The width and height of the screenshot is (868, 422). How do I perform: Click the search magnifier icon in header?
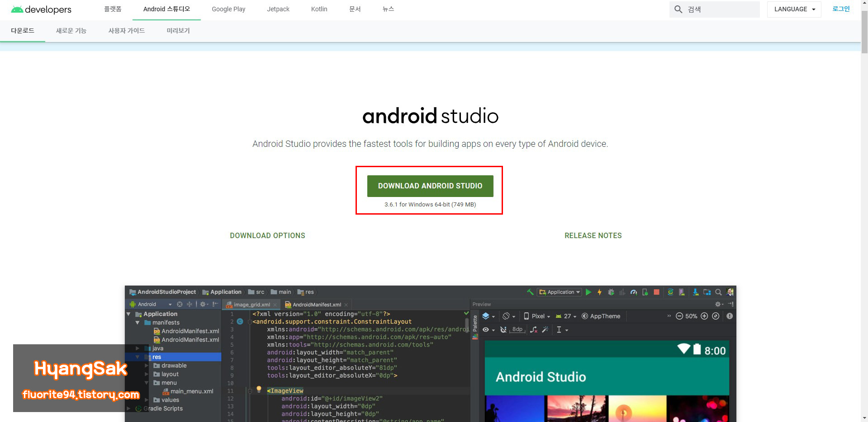pos(678,9)
